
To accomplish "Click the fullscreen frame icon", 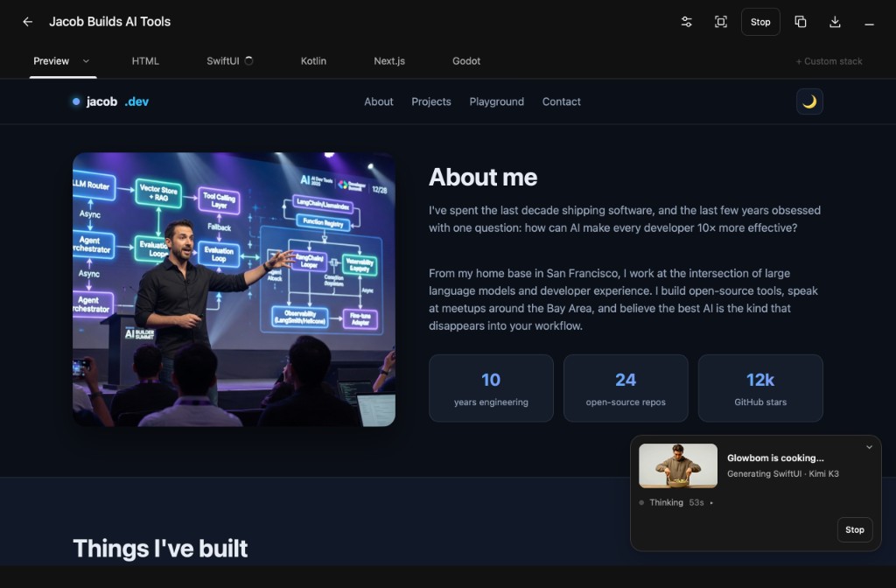I will pos(721,22).
